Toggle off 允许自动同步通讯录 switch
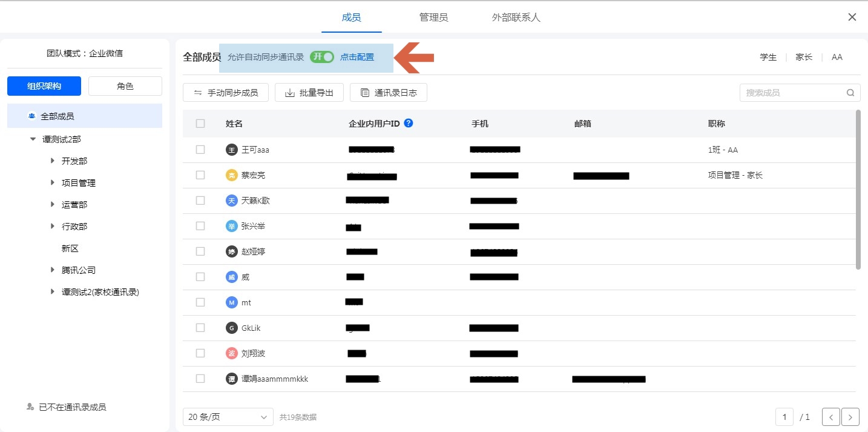 [x=322, y=57]
